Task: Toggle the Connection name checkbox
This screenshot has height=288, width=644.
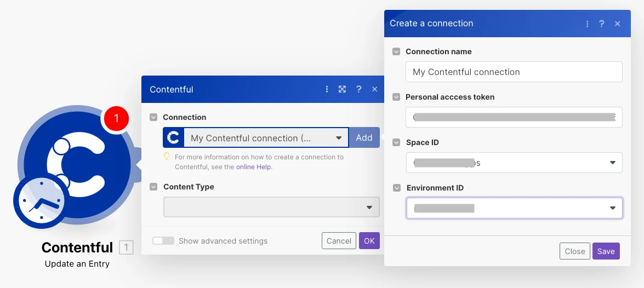Action: tap(396, 51)
